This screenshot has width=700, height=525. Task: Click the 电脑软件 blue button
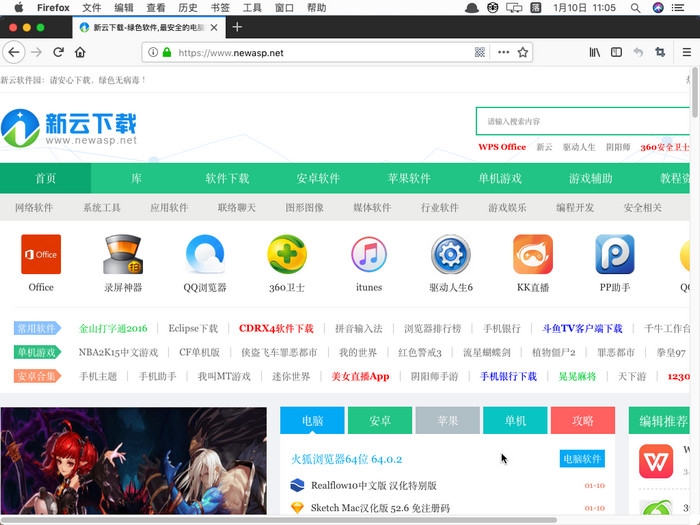(x=582, y=459)
